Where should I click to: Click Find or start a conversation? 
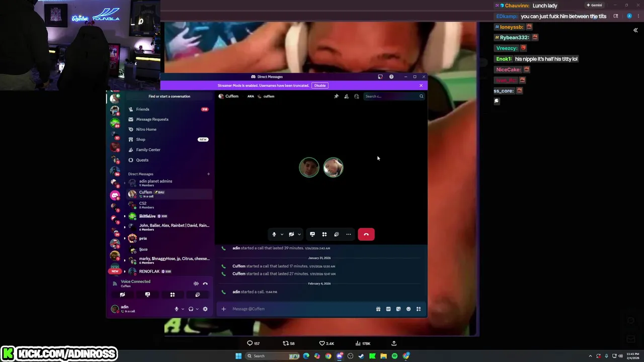(170, 96)
